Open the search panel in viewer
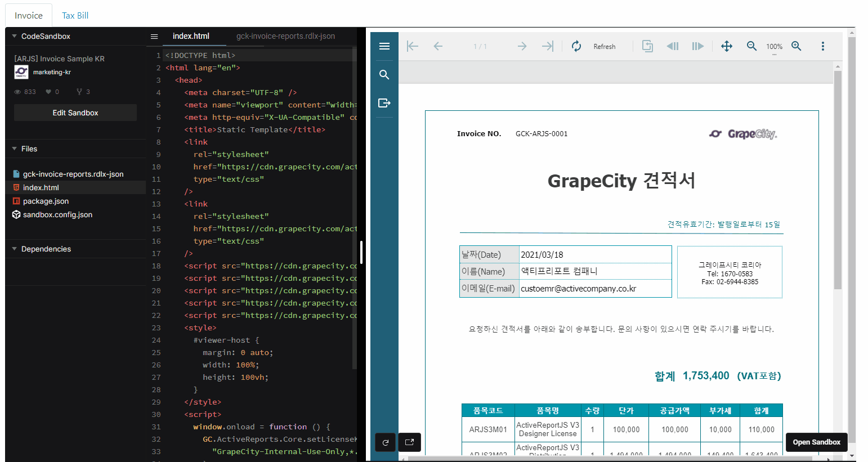 coord(384,75)
